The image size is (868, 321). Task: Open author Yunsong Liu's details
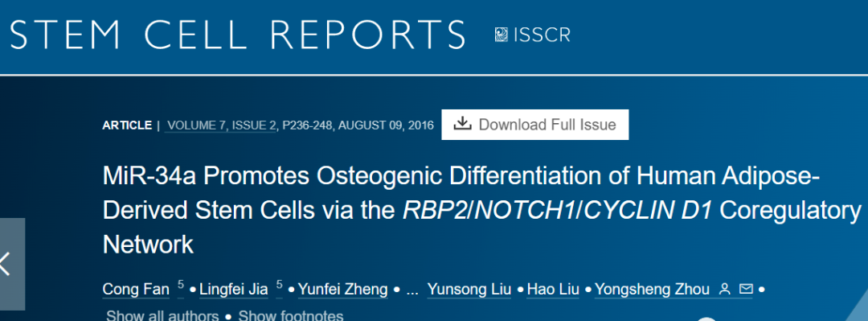click(469, 290)
